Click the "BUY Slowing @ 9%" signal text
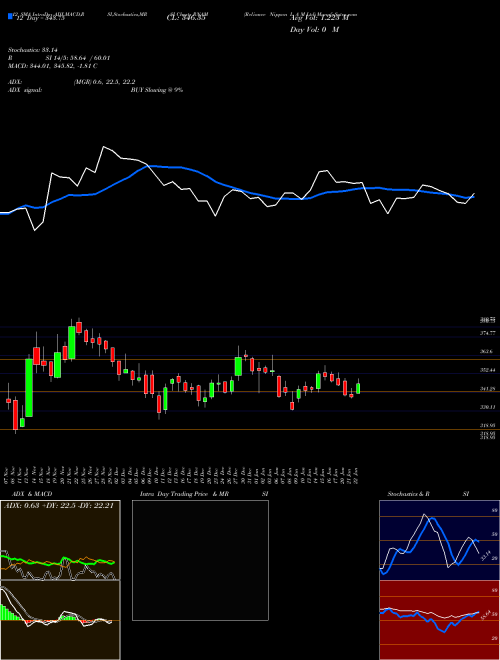The image size is (500, 660). coord(157,90)
